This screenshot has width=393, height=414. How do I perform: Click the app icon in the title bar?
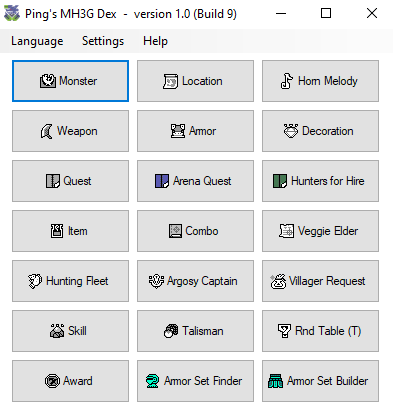[x=12, y=14]
